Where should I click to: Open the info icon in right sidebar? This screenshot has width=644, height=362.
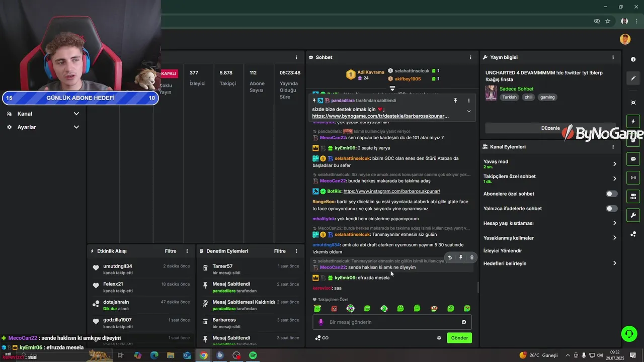pyautogui.click(x=633, y=59)
